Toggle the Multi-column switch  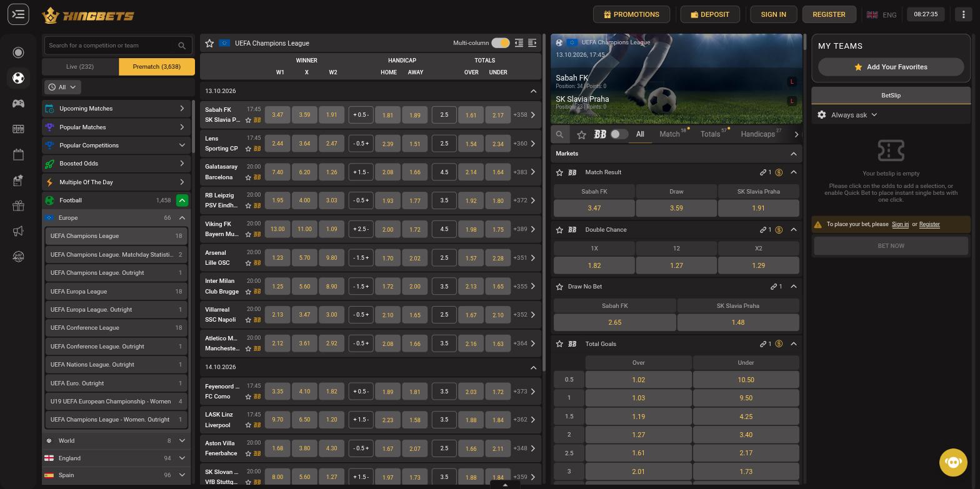pos(500,43)
